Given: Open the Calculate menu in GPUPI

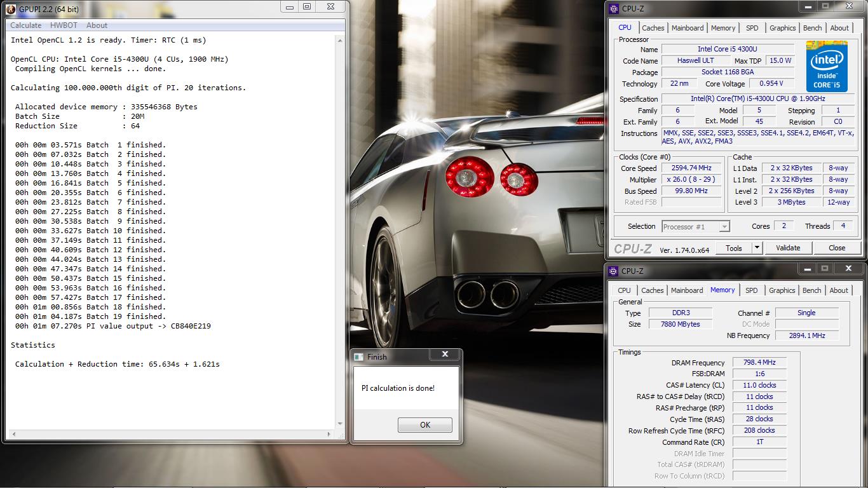Looking at the screenshot, I should (x=26, y=25).
